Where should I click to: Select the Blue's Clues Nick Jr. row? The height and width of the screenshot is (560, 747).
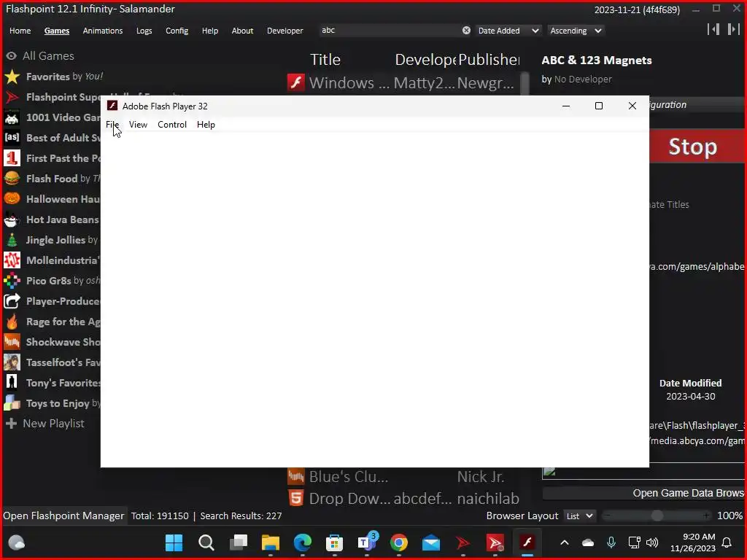(x=403, y=477)
